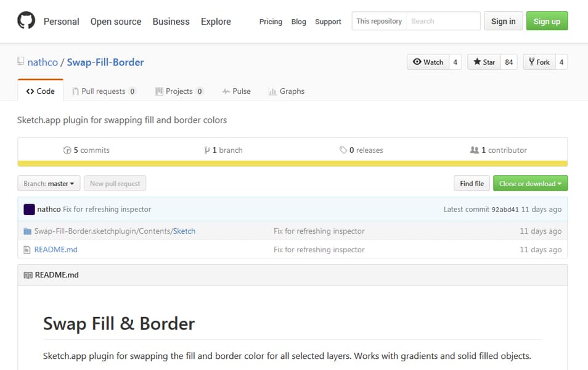Open the Pull requests tab
The height and width of the screenshot is (370, 588).
point(104,91)
